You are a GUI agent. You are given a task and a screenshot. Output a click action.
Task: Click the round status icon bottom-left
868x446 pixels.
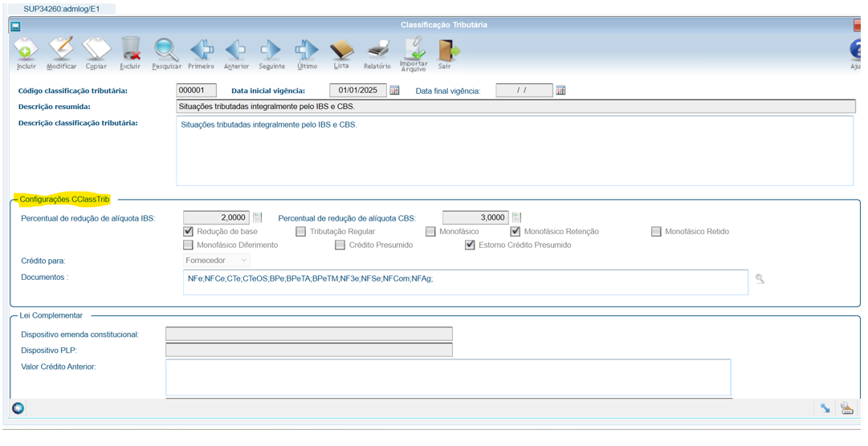click(x=18, y=408)
